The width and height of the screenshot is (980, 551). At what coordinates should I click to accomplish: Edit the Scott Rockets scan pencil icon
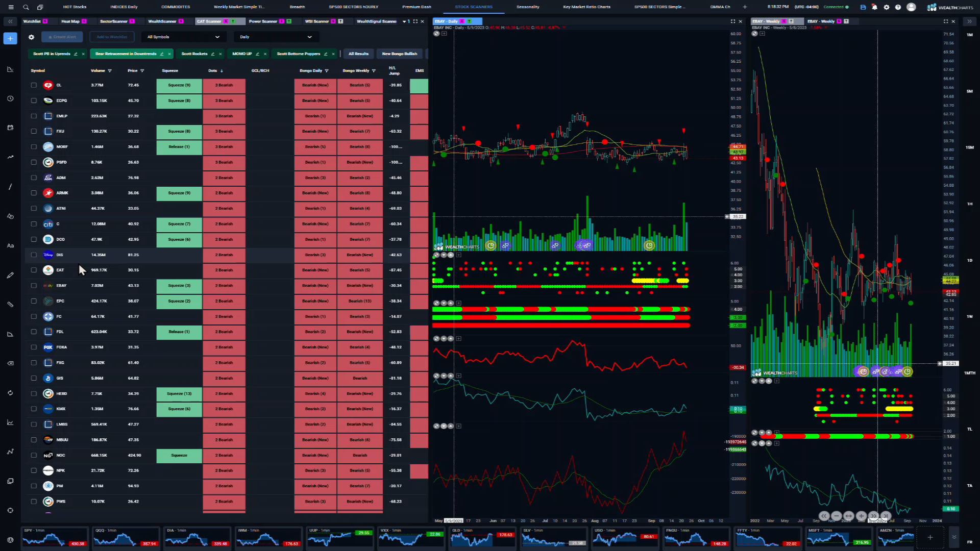(x=213, y=54)
